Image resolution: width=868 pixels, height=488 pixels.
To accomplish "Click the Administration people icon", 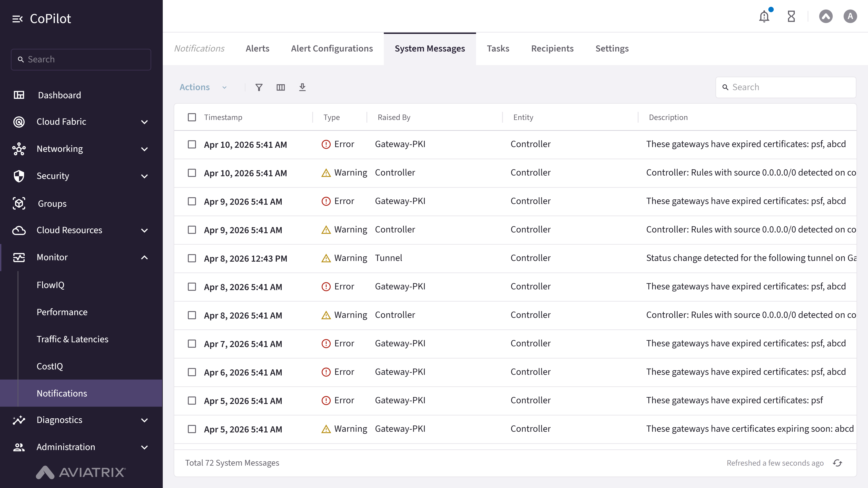I will pyautogui.click(x=19, y=447).
